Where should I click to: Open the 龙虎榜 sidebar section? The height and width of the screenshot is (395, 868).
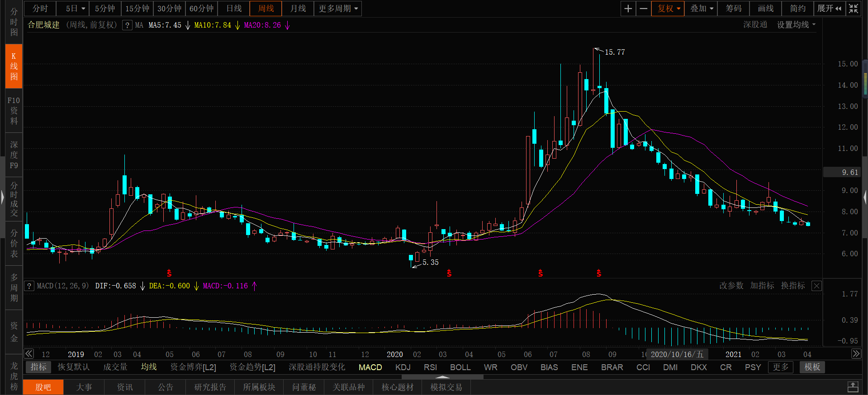(x=14, y=376)
